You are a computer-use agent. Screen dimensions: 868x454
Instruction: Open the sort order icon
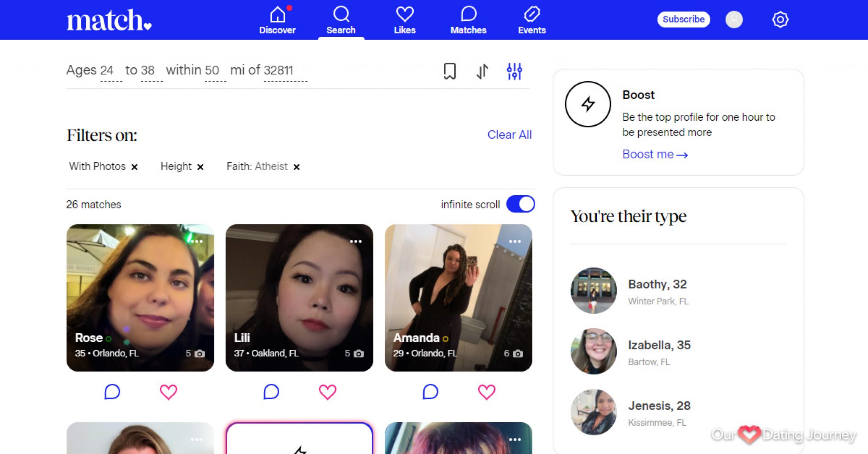point(482,71)
